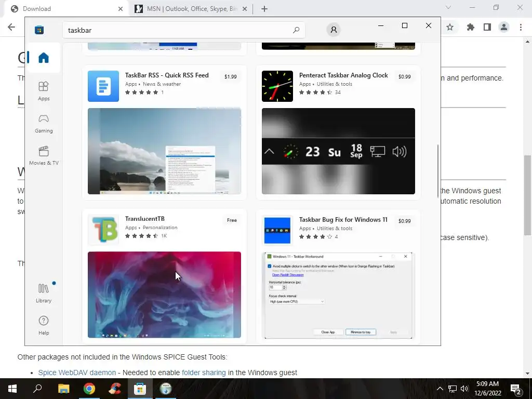Switch to the Download browser tab
Screen dimensions: 532x399
tap(64, 9)
